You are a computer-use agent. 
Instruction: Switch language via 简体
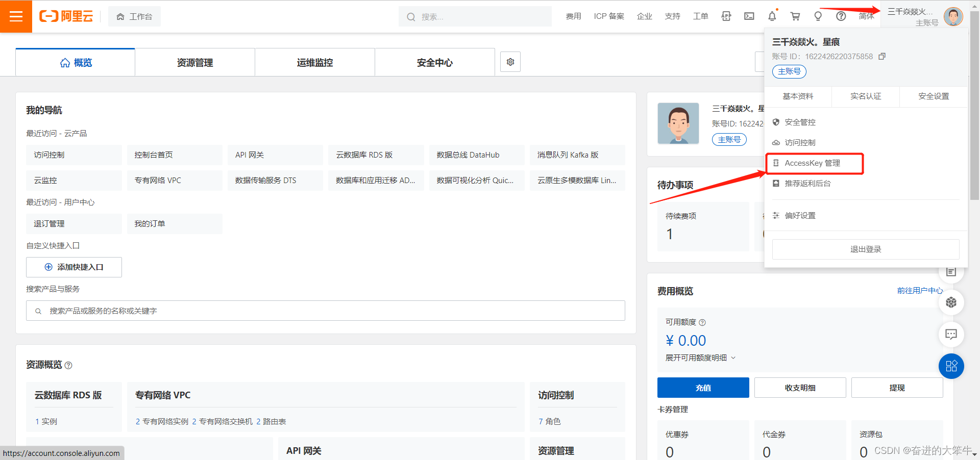[x=866, y=16]
